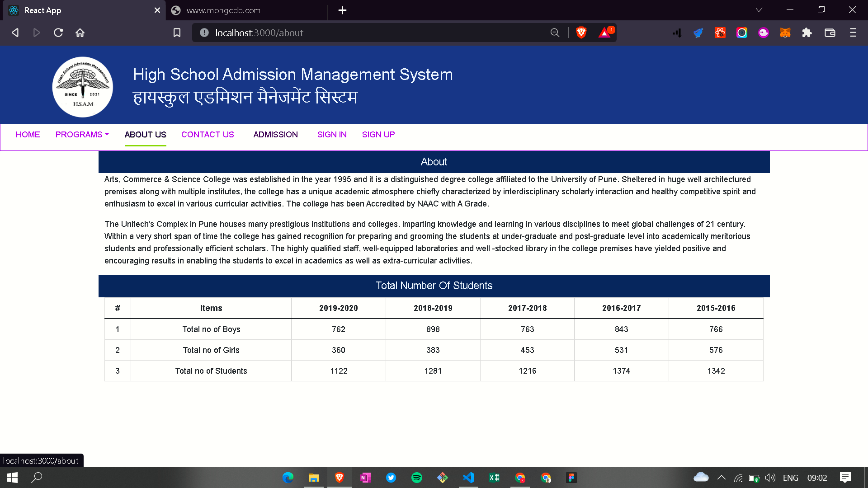
Task: Launch Visual Studio Code from the taskbar
Action: click(x=468, y=478)
